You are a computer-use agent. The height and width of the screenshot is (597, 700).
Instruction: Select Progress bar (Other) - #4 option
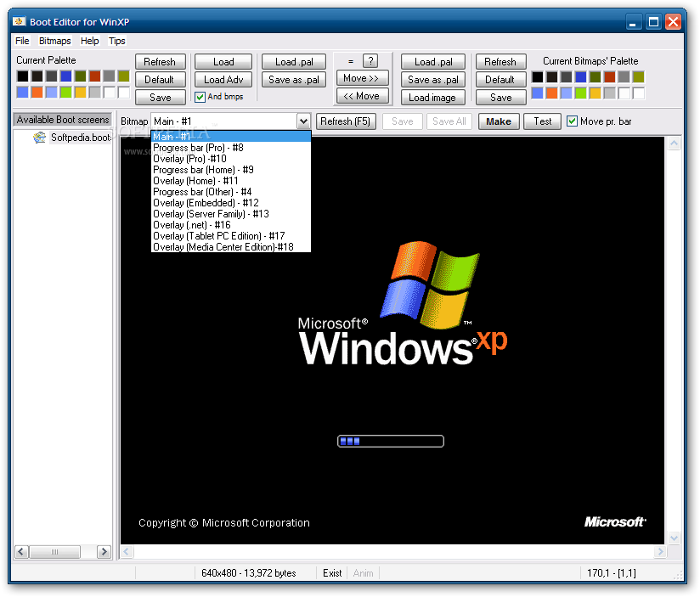coord(231,192)
